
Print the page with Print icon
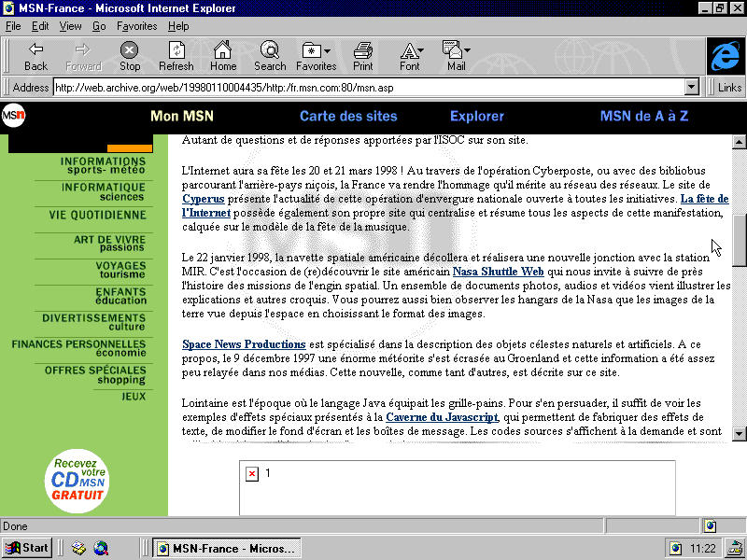[363, 50]
